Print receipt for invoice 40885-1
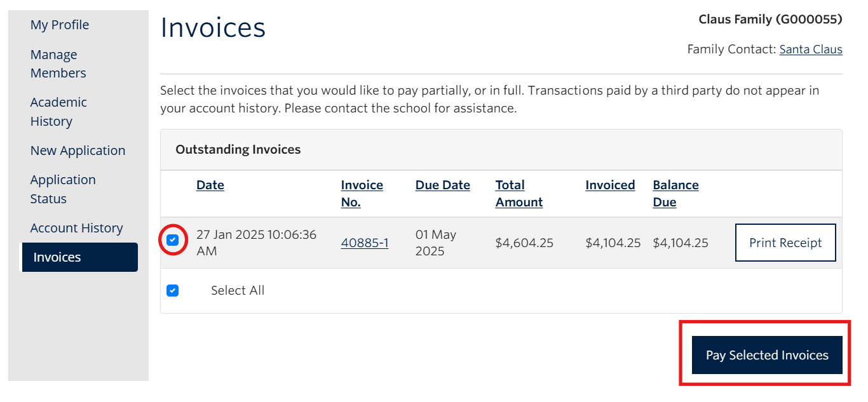868x402 pixels. pyautogui.click(x=785, y=243)
